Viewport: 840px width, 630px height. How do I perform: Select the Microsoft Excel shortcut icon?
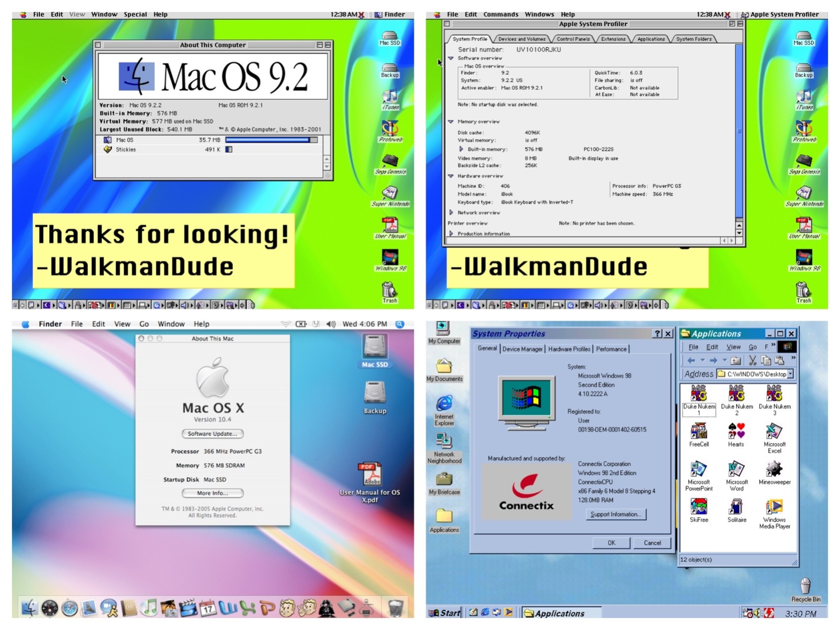774,432
